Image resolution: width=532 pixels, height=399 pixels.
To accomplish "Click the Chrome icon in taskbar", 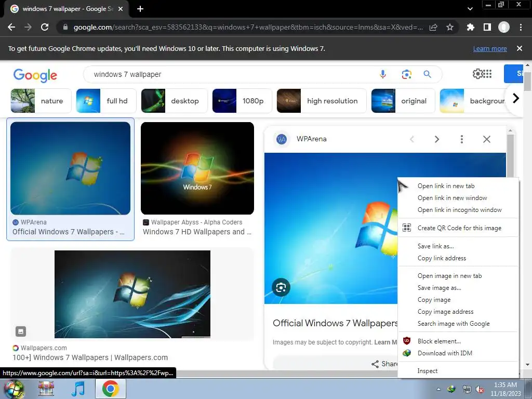I will pos(111,389).
